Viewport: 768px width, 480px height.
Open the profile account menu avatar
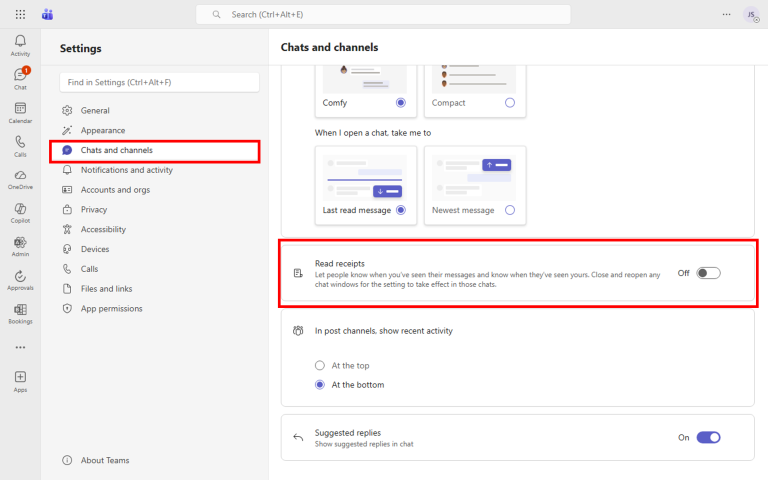(x=750, y=14)
